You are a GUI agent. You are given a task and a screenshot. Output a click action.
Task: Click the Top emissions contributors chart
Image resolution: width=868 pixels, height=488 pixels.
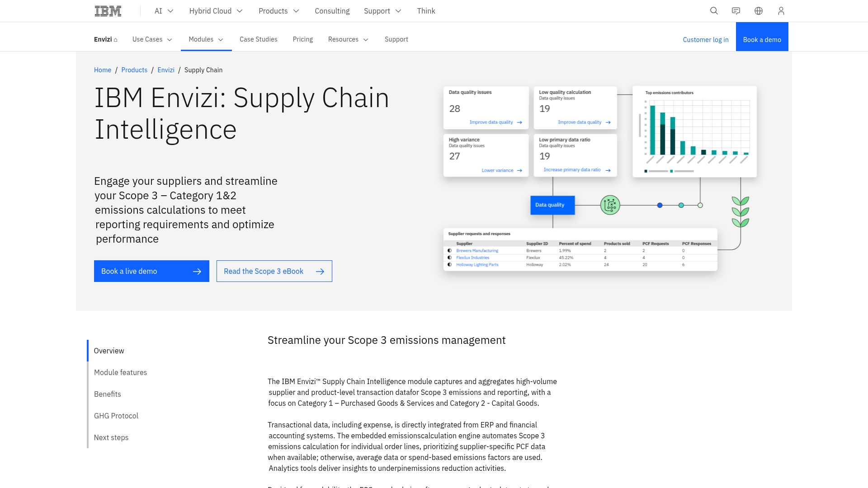694,131
